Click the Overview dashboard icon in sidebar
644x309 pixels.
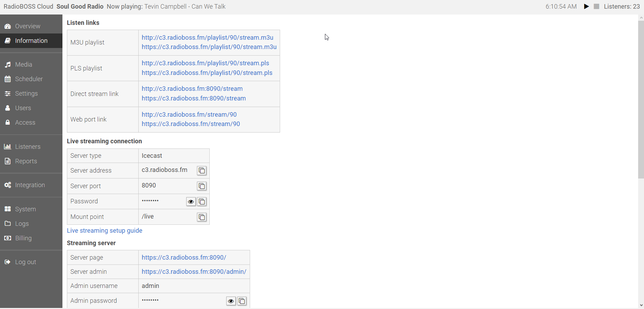point(8,26)
